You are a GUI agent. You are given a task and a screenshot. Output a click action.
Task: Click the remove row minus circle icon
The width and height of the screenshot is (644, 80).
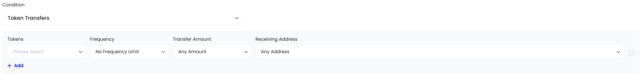pos(631,52)
